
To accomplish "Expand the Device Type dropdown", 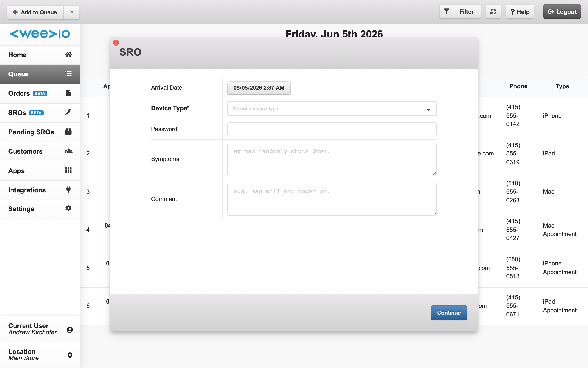I will pyautogui.click(x=332, y=109).
